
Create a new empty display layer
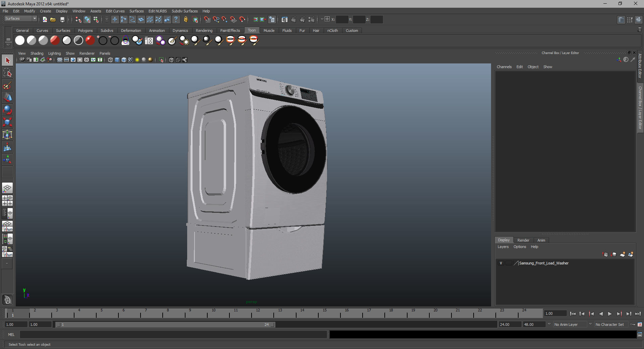pyautogui.click(x=622, y=254)
